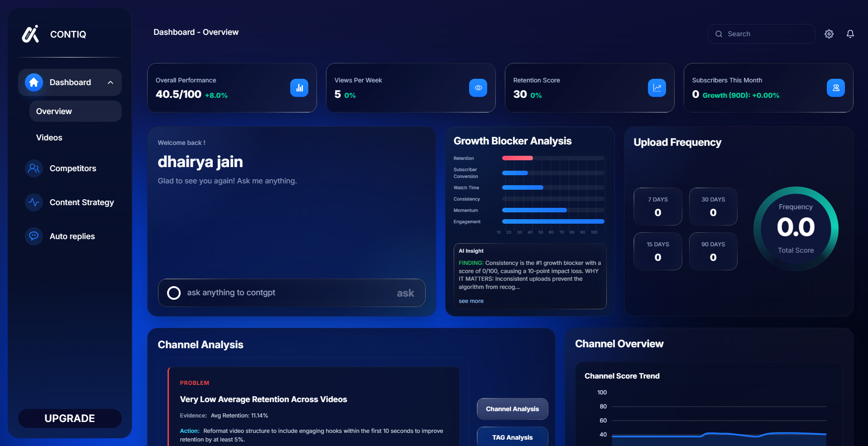Click the ask anything to contgpt field
The image size is (868, 446).
tap(292, 293)
